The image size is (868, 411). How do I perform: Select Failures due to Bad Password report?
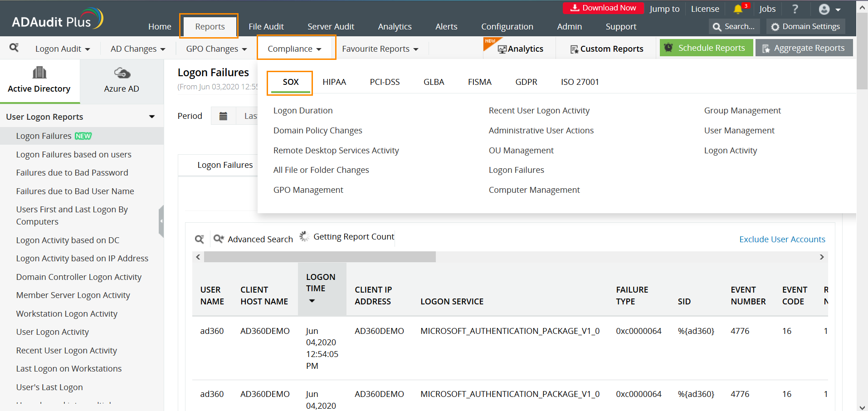click(72, 172)
